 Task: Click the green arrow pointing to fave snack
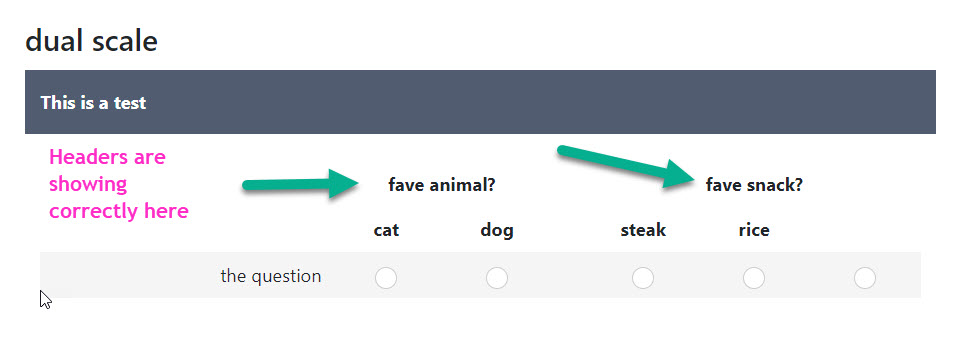click(626, 166)
